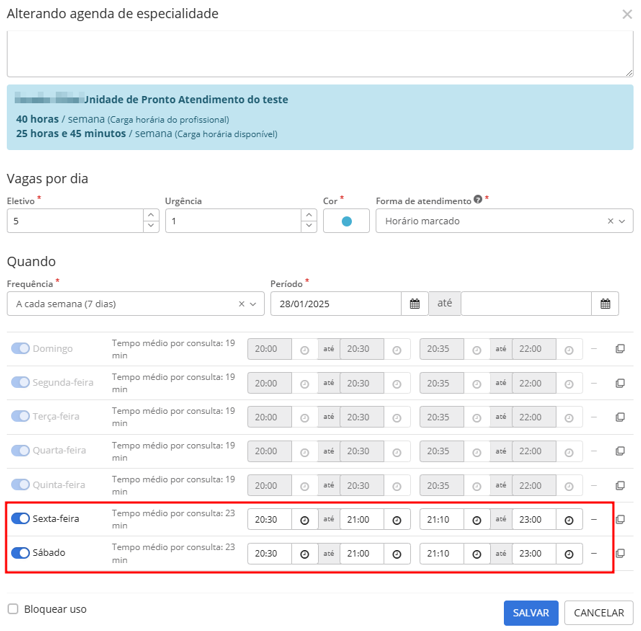Toggle the Quinta-feira switch
Screen dimensions: 641x631
20,484
